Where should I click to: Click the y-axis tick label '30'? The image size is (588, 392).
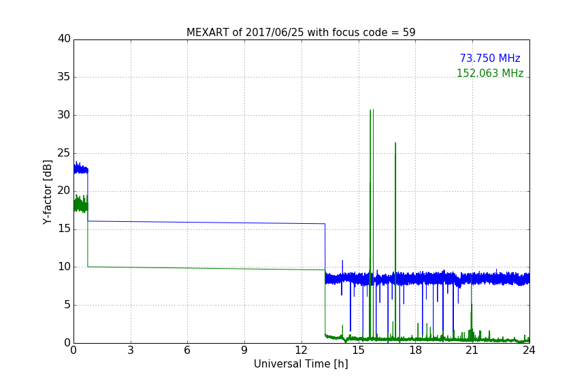point(64,115)
